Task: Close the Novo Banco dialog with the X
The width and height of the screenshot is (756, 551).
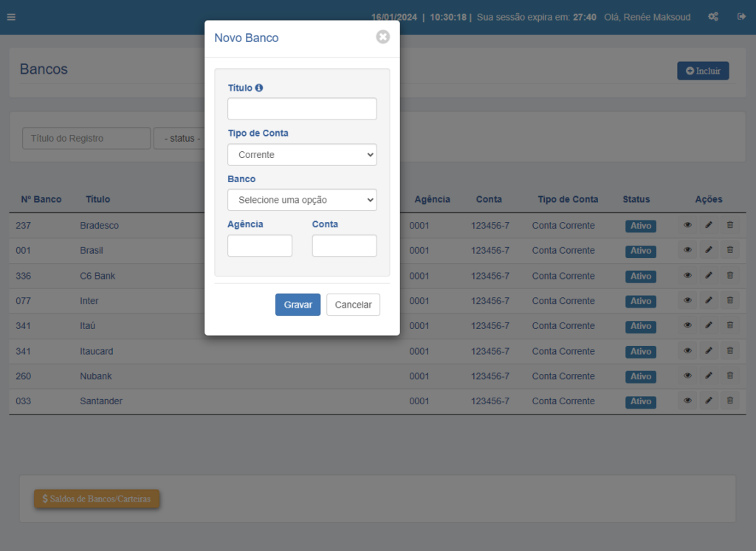Action: (383, 37)
